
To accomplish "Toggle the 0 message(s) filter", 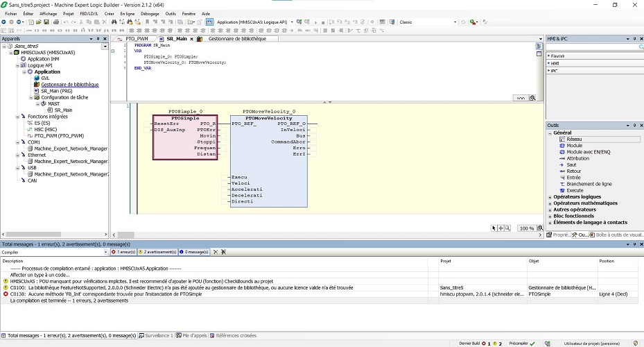I will click(x=194, y=252).
